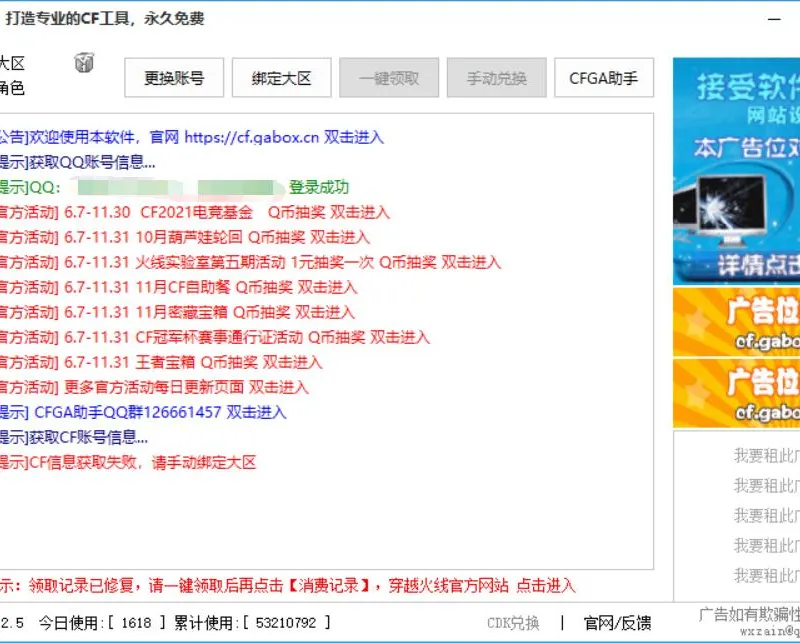Image resolution: width=800 pixels, height=643 pixels.
Task: Open the 10月葫芦娃轮回 activity line
Action: tap(185, 237)
